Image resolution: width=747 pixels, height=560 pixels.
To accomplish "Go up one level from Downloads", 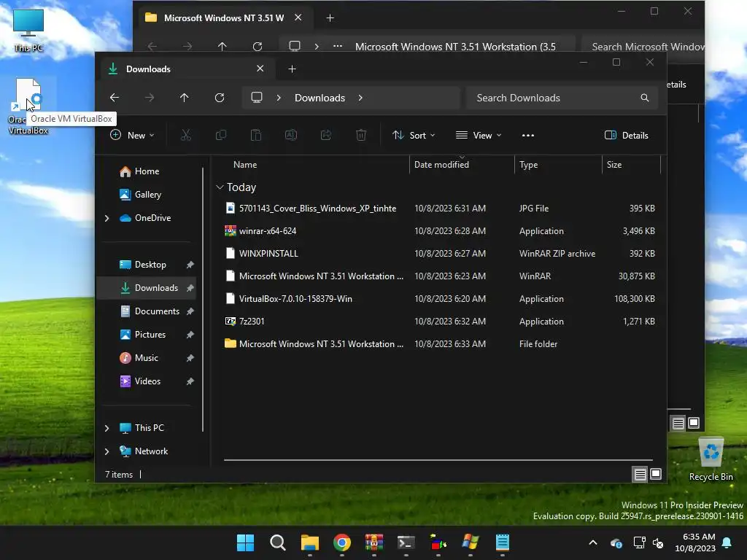I will pyautogui.click(x=185, y=98).
